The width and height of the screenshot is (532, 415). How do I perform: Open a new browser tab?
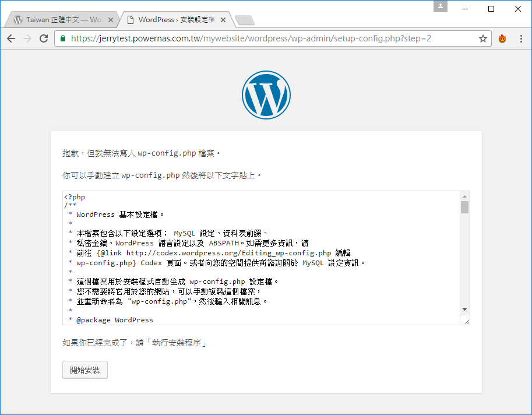point(245,20)
